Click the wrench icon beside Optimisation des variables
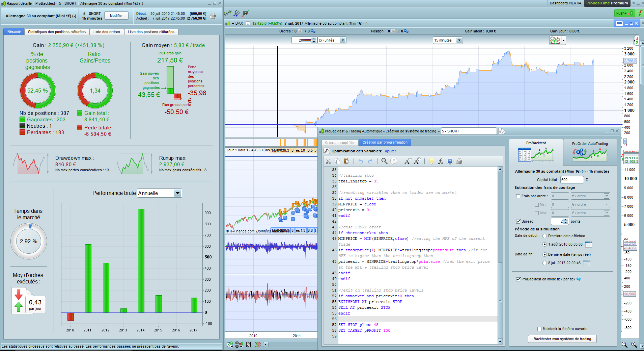The image size is (644, 351). 327,151
